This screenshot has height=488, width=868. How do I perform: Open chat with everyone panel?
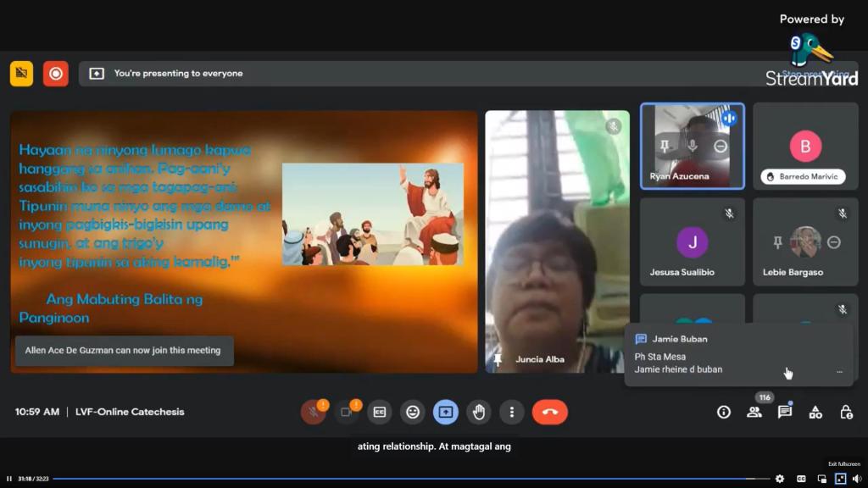pos(785,412)
